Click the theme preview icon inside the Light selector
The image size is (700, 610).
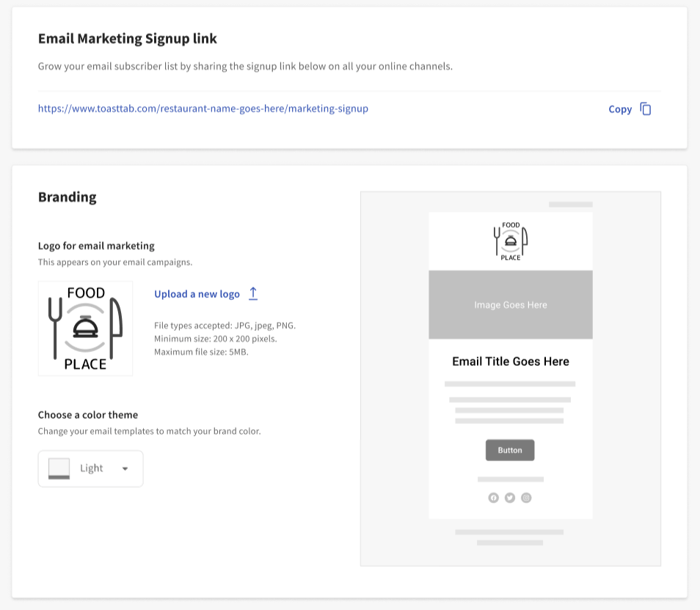click(x=60, y=468)
